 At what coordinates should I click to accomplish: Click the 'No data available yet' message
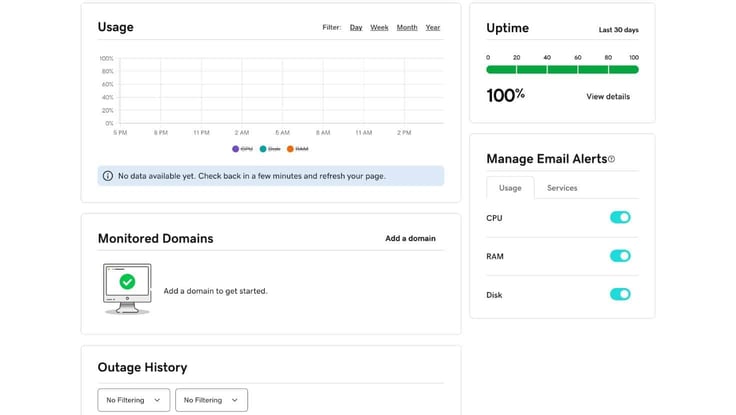pos(252,176)
